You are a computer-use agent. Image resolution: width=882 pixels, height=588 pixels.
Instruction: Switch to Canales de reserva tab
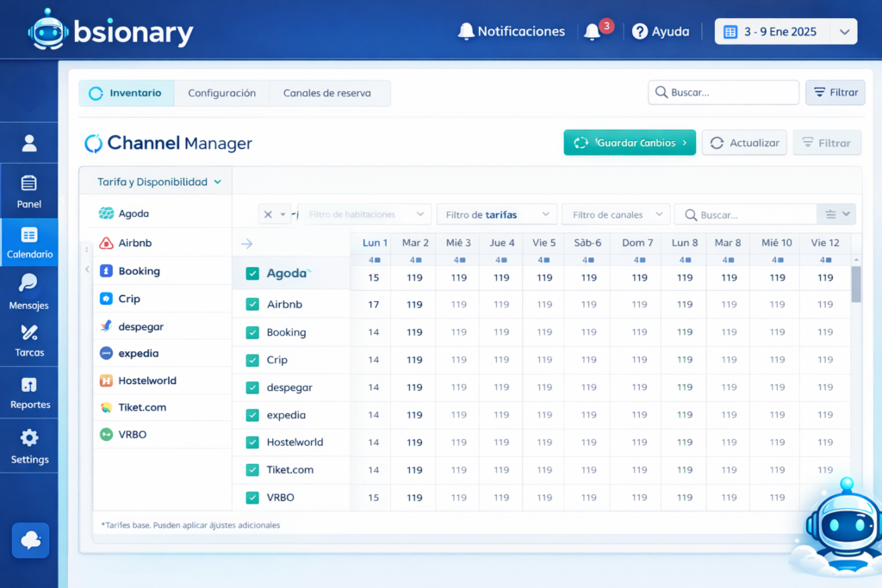[x=326, y=93]
